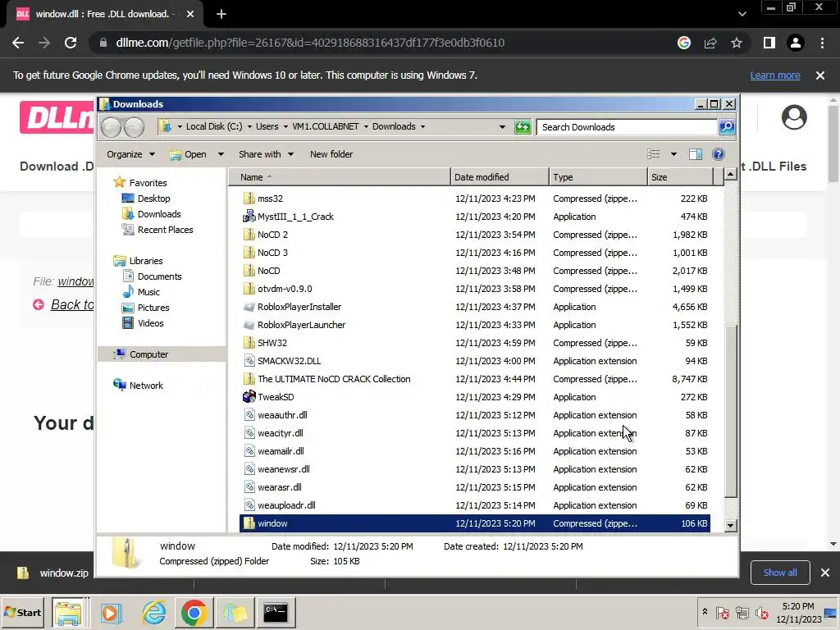Expand Users breadcrumb dropdown
840x630 pixels.
click(x=285, y=127)
